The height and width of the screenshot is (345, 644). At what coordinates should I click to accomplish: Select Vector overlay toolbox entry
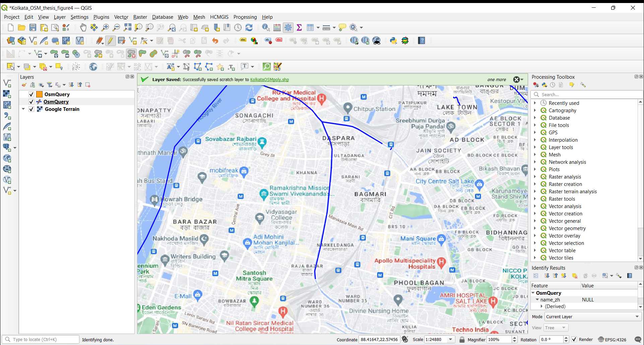(x=564, y=236)
